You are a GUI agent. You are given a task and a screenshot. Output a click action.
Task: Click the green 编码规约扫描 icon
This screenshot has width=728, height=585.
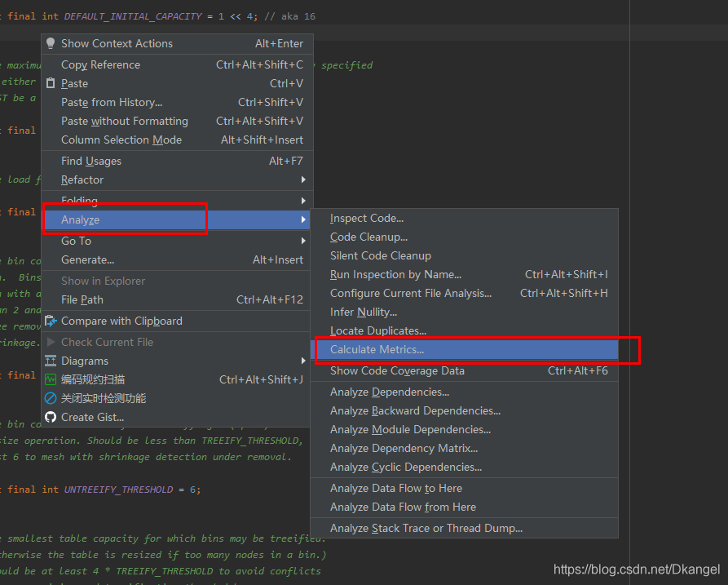51,379
